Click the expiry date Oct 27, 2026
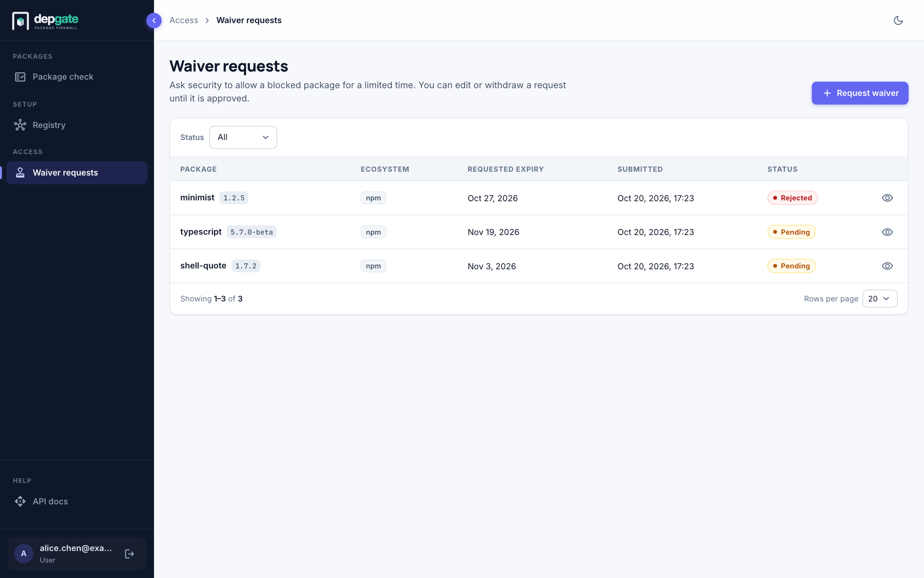 coord(492,198)
